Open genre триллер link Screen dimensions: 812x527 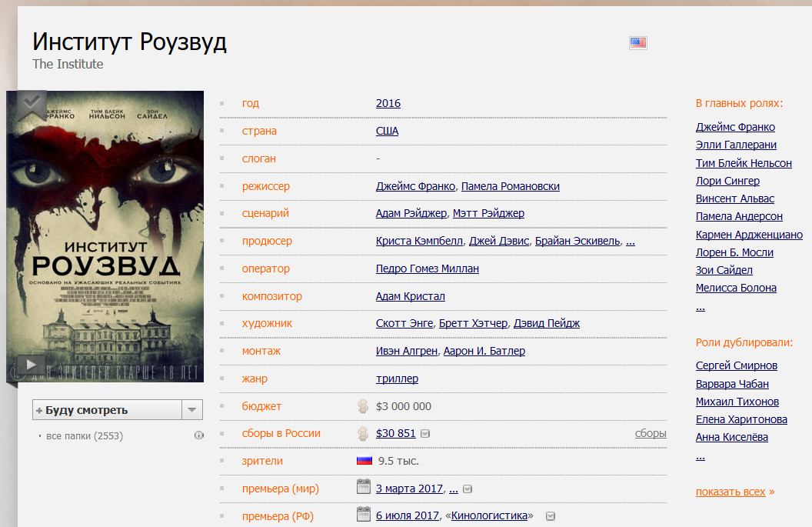[397, 379]
